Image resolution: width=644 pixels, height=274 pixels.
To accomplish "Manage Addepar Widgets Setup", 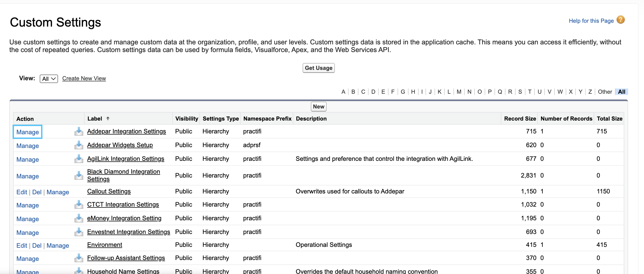I will point(28,146).
